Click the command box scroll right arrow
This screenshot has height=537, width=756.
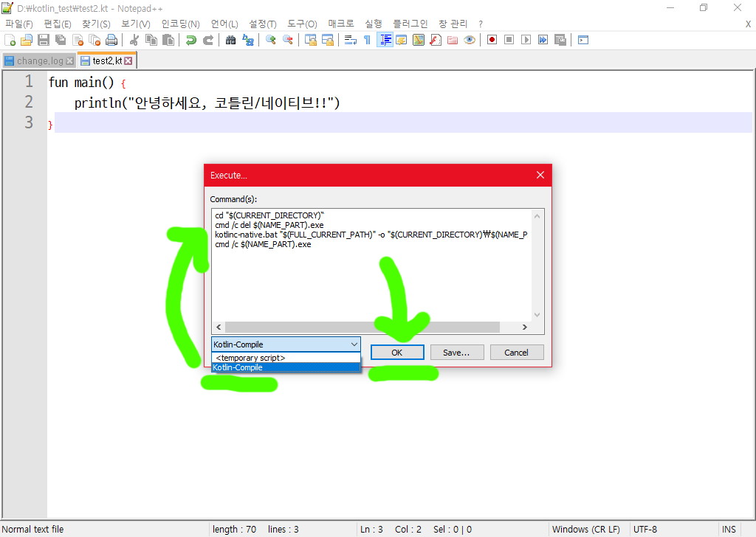click(x=525, y=327)
